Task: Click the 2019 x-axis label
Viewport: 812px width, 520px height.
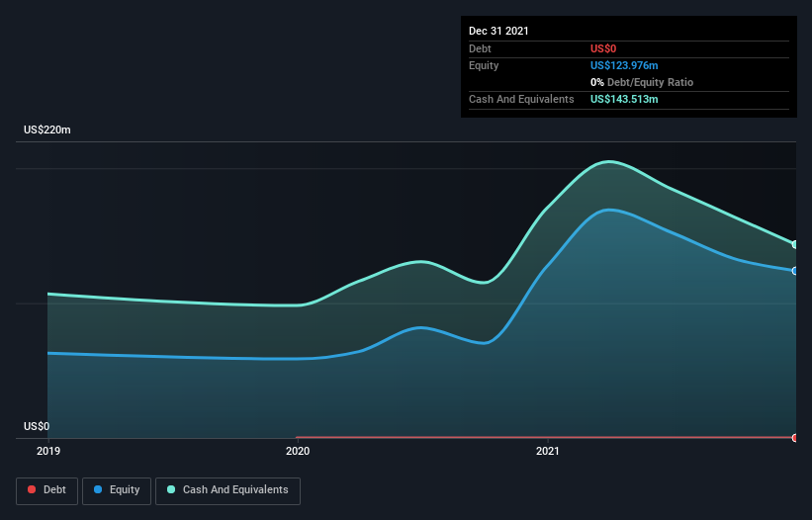Action: tap(48, 451)
